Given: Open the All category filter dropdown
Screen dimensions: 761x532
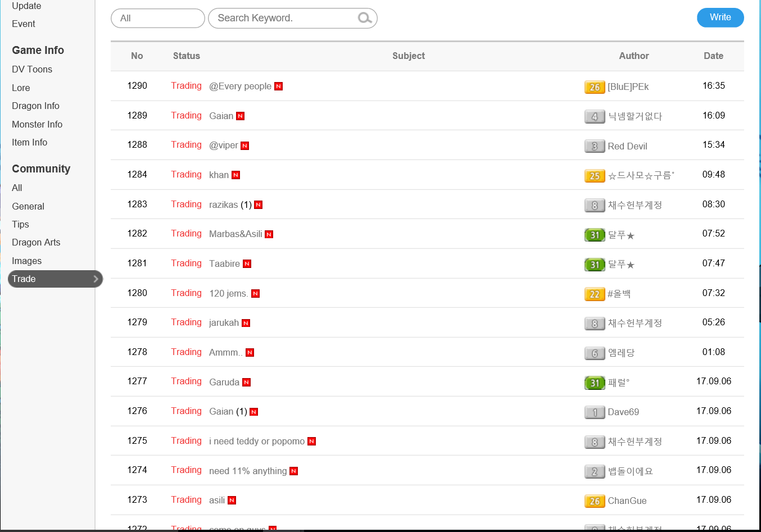Looking at the screenshot, I should (x=158, y=18).
